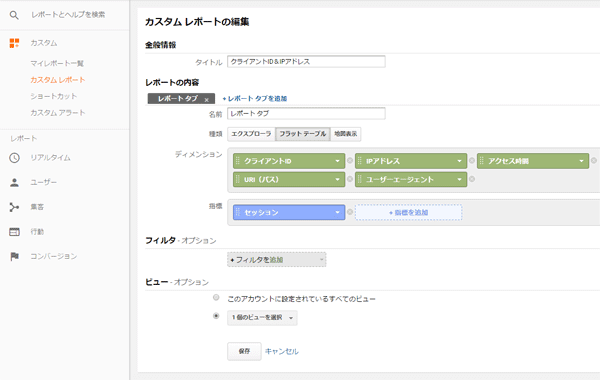600x380 pixels.
Task: Open the リアルタイム report label
Action: point(51,158)
